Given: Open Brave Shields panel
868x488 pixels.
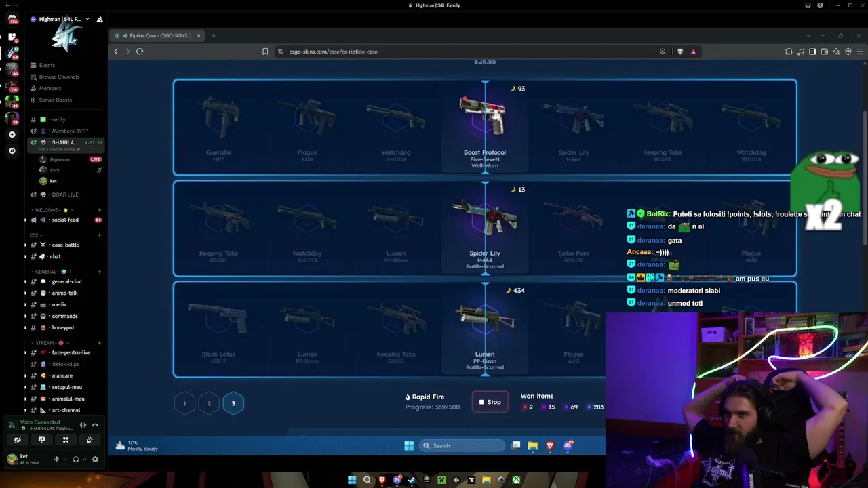Looking at the screenshot, I should pyautogui.click(x=680, y=52).
